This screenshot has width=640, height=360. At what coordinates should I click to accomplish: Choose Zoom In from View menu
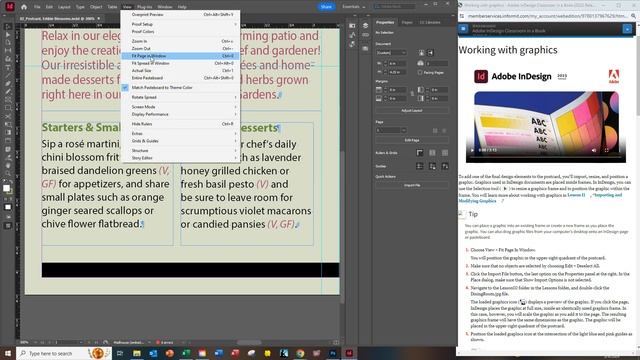[x=180, y=41]
